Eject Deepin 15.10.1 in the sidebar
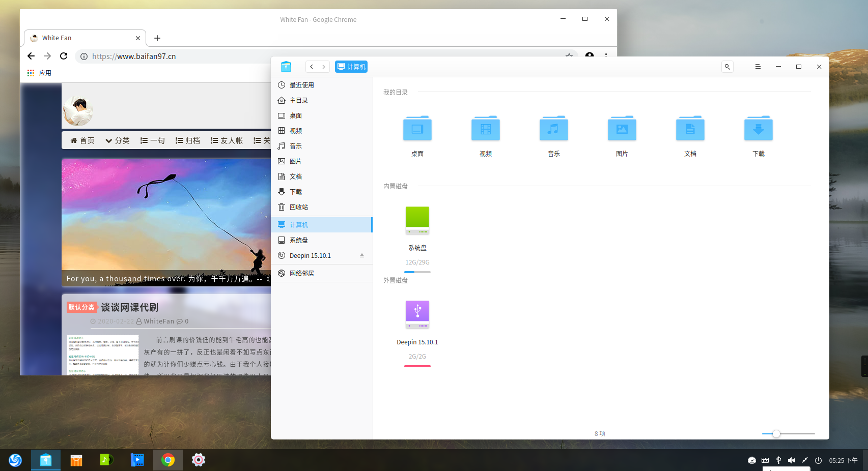The height and width of the screenshot is (471, 868). tap(362, 255)
